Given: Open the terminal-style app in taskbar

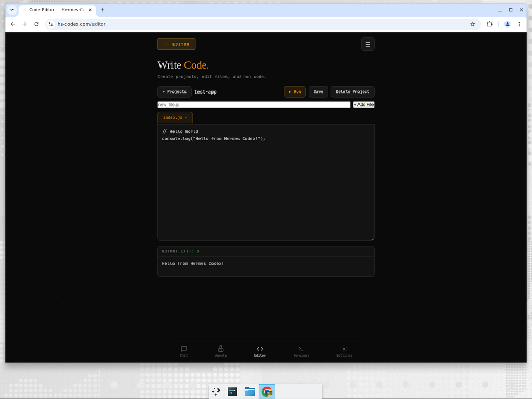Looking at the screenshot, I should [232, 392].
